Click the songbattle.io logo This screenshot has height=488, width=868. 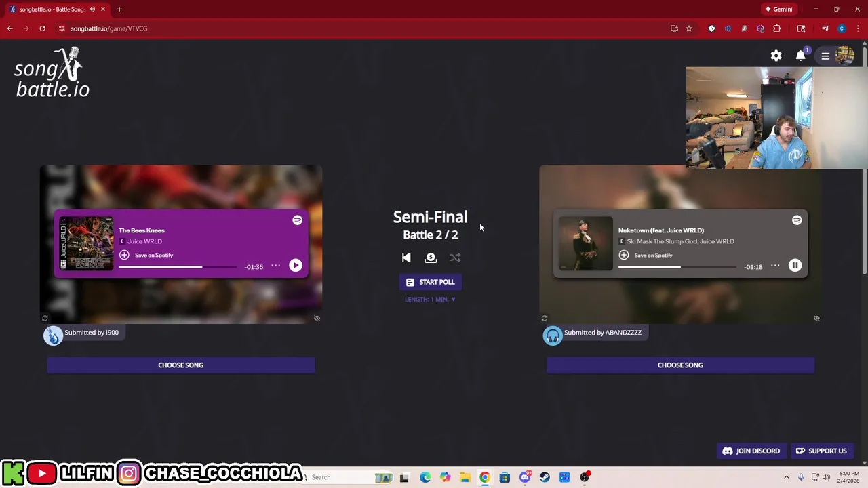click(x=52, y=73)
